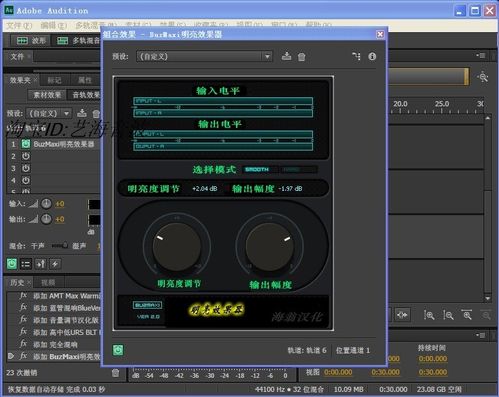
Task: Click the 输入 input gain knob
Action: (46, 203)
